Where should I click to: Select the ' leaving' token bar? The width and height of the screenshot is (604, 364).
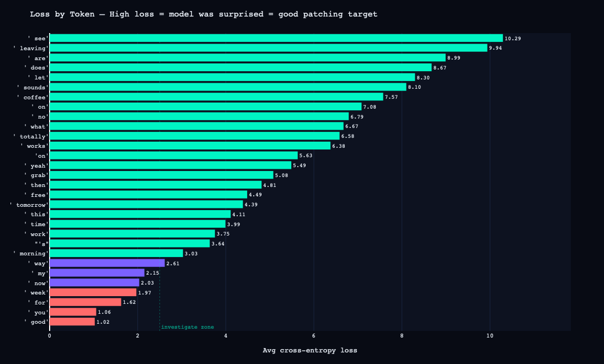click(268, 48)
